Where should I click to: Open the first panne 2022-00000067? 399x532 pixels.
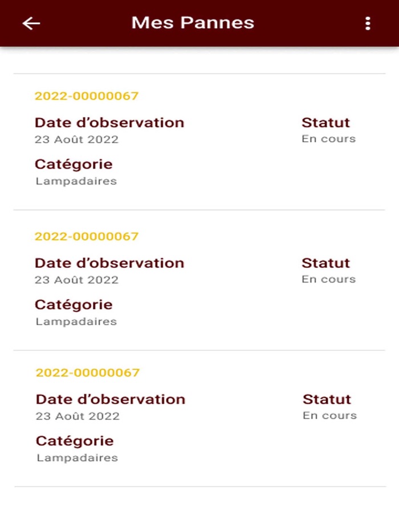(x=86, y=96)
